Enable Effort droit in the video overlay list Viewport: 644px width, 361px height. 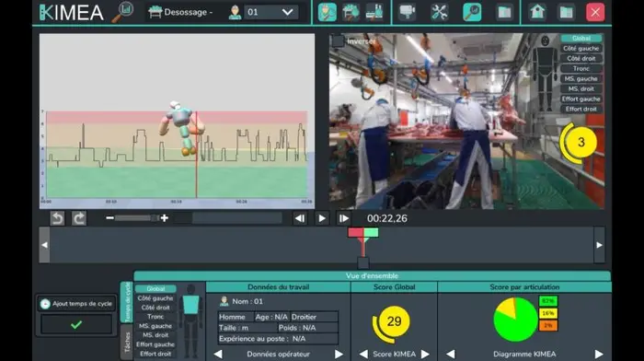coord(581,109)
